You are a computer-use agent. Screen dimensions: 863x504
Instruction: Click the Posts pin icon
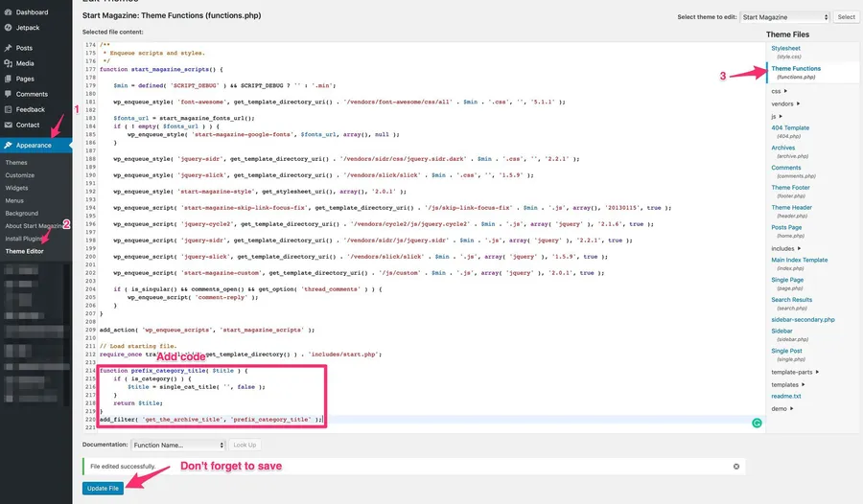coord(8,48)
